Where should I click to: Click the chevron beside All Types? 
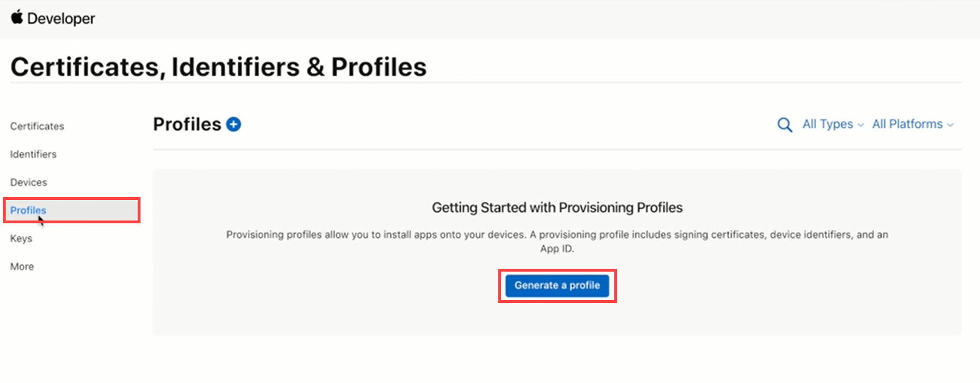coord(861,125)
